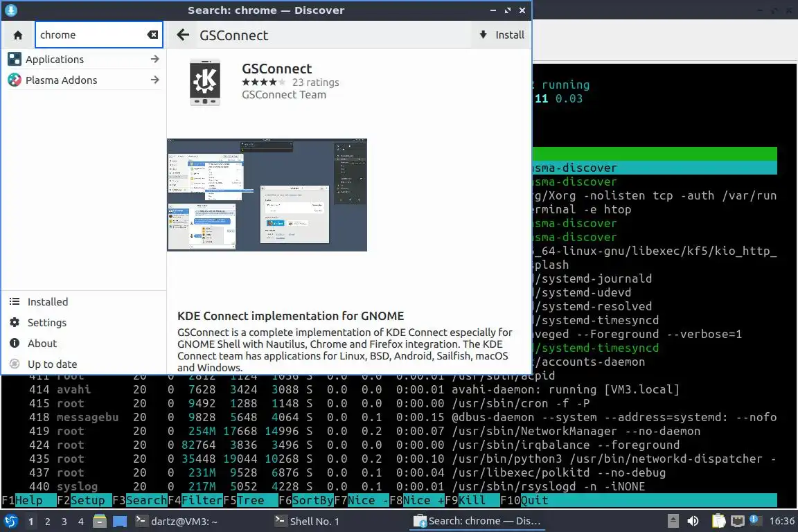Open file manager from taskbar
798x532 pixels.
click(x=100, y=521)
